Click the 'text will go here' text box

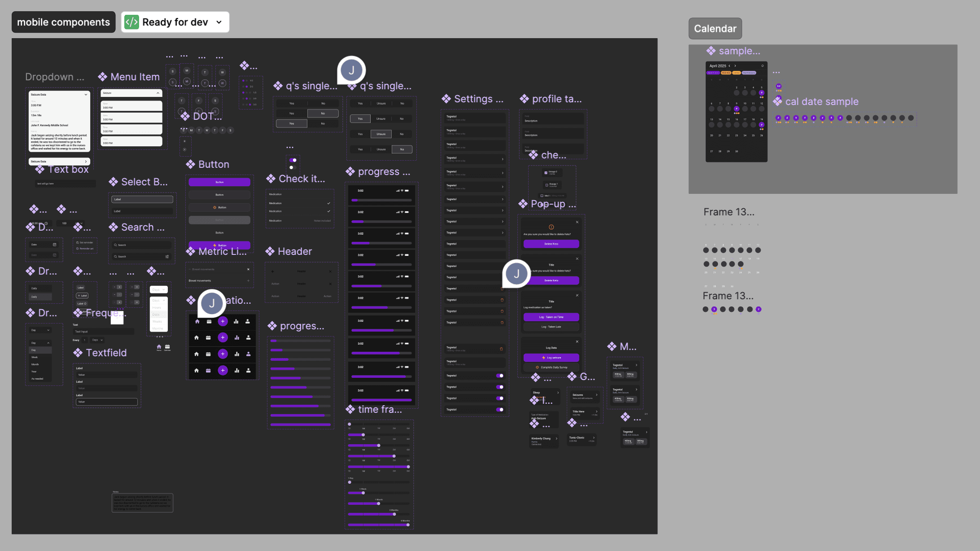(x=65, y=184)
